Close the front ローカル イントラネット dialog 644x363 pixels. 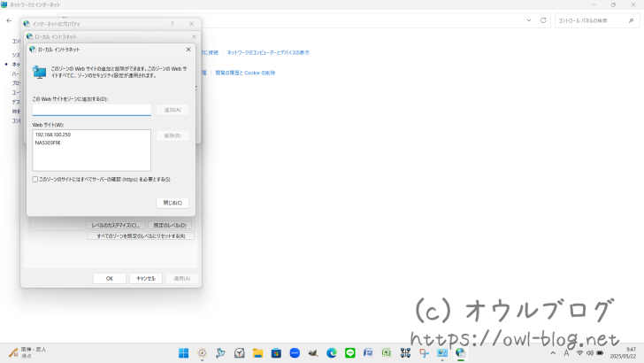tap(188, 50)
